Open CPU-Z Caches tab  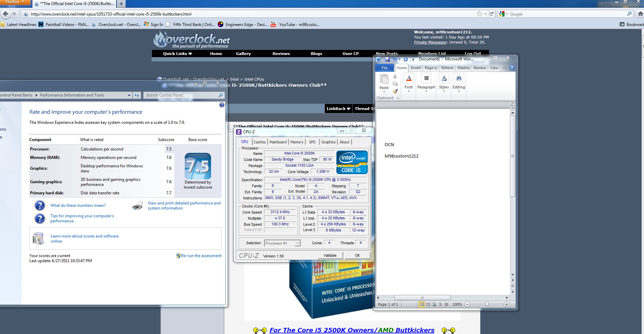(260, 142)
